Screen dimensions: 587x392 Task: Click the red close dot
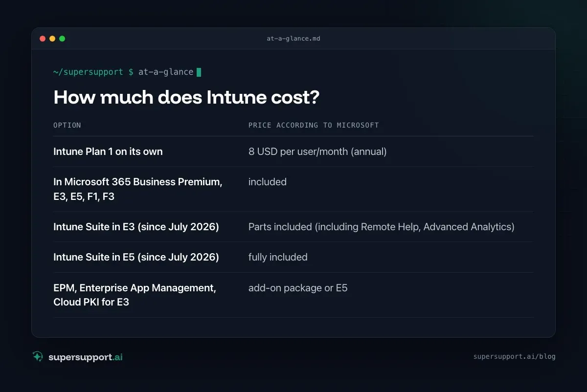pyautogui.click(x=43, y=39)
